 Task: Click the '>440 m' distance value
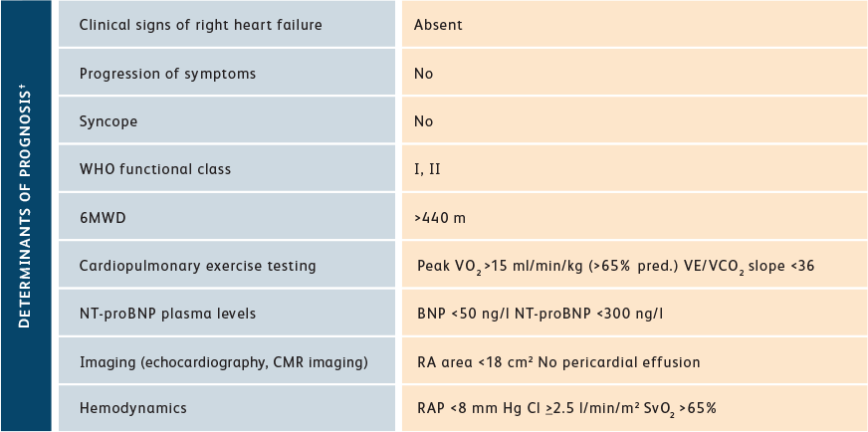click(x=440, y=218)
